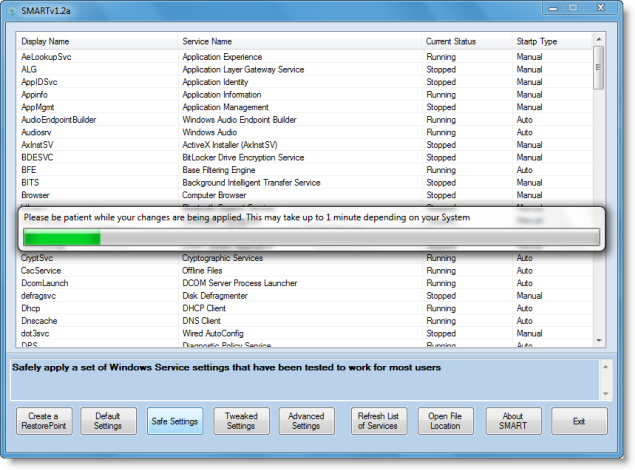Click services list scrollbar down arrow
The height and width of the screenshot is (470, 635).
(599, 341)
